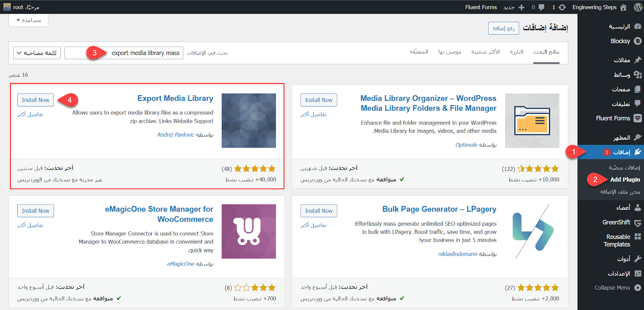
Task: Install Export Media Library plugin now
Action: tap(35, 100)
